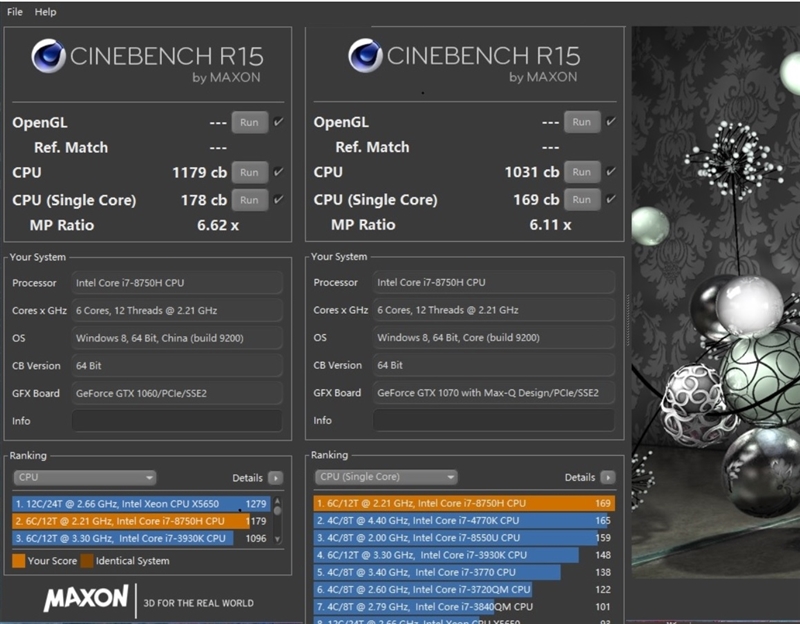Open the CPU ranking type dropdown
This screenshot has width=800, height=624.
pyautogui.click(x=85, y=478)
